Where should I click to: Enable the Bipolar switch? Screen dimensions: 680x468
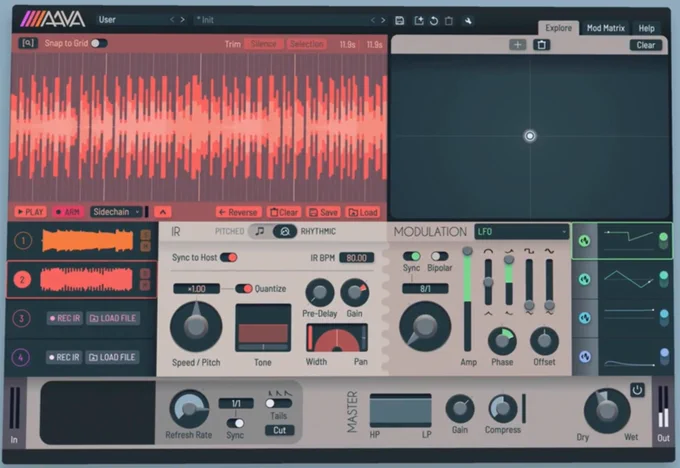click(x=439, y=256)
